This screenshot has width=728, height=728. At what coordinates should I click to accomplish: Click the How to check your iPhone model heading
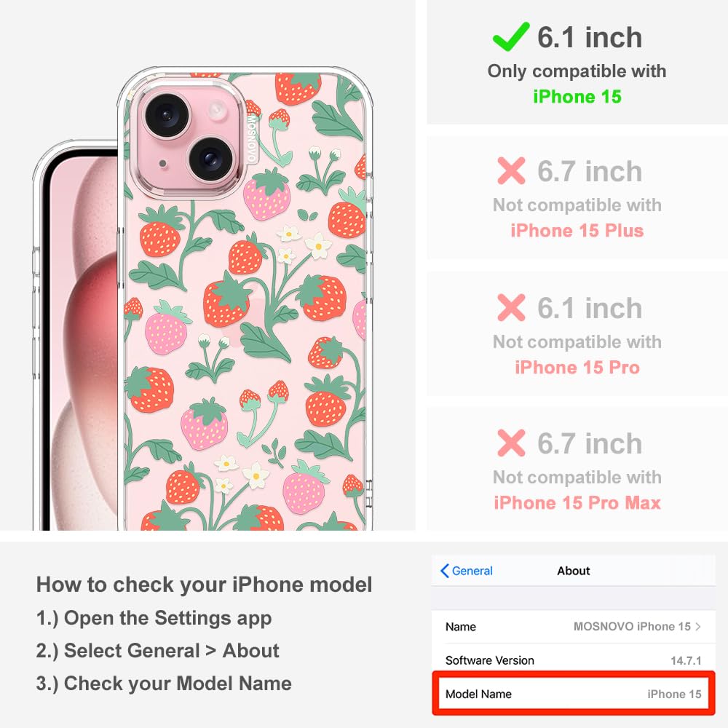click(x=205, y=585)
